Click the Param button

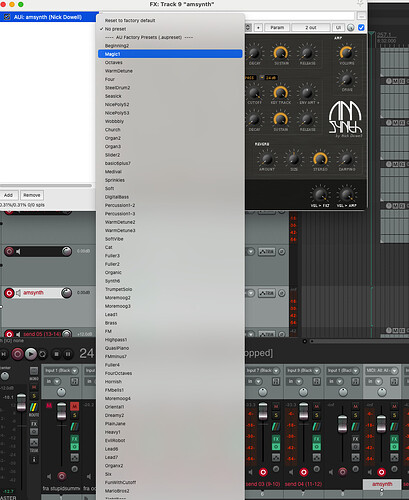[x=277, y=28]
